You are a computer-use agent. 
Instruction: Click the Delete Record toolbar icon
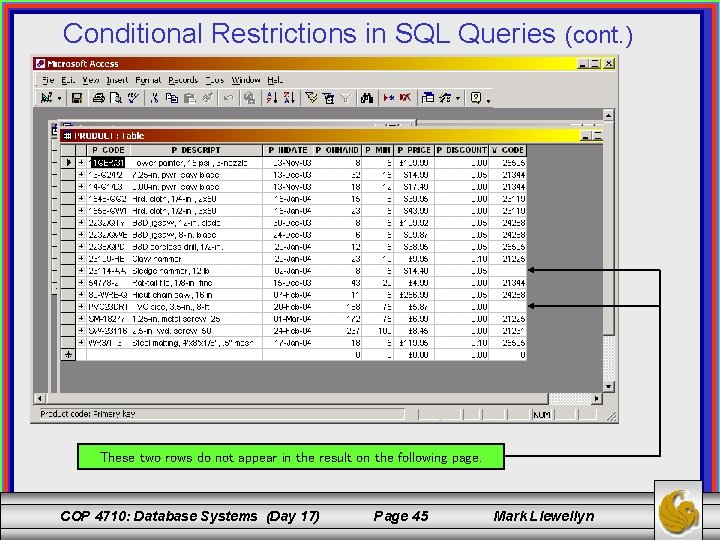point(405,98)
